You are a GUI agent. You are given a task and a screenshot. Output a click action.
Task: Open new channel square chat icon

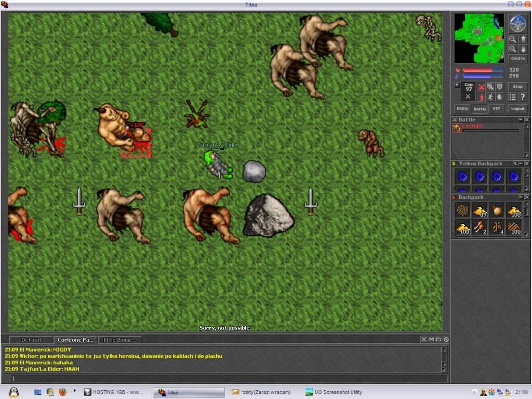438,339
